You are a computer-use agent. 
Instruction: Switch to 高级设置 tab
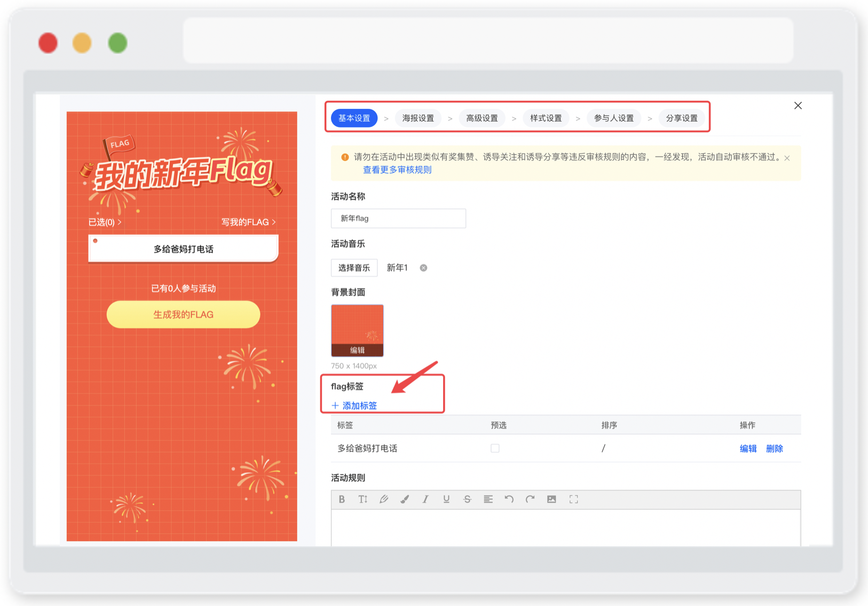[x=482, y=118]
